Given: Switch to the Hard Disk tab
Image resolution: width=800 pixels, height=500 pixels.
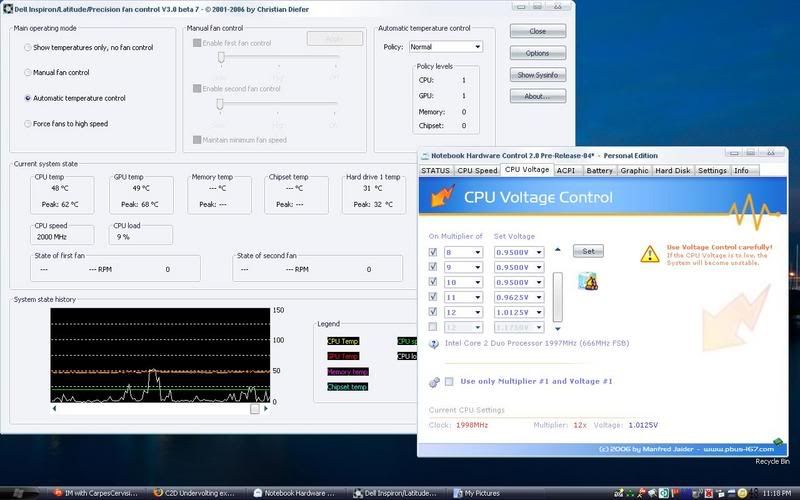Looking at the screenshot, I should 672,170.
